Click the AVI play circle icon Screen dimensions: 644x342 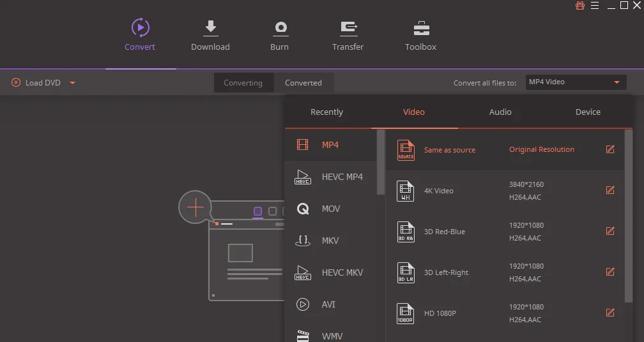303,304
